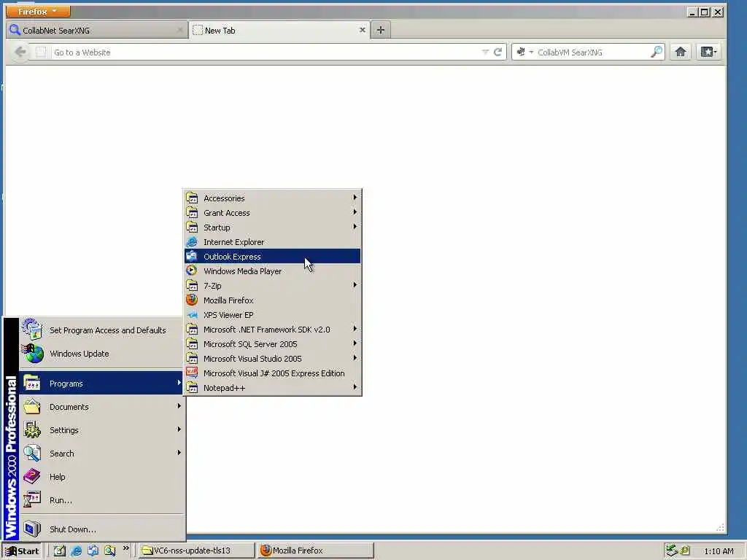Expand the quick launch overflow chevron

coord(125,548)
